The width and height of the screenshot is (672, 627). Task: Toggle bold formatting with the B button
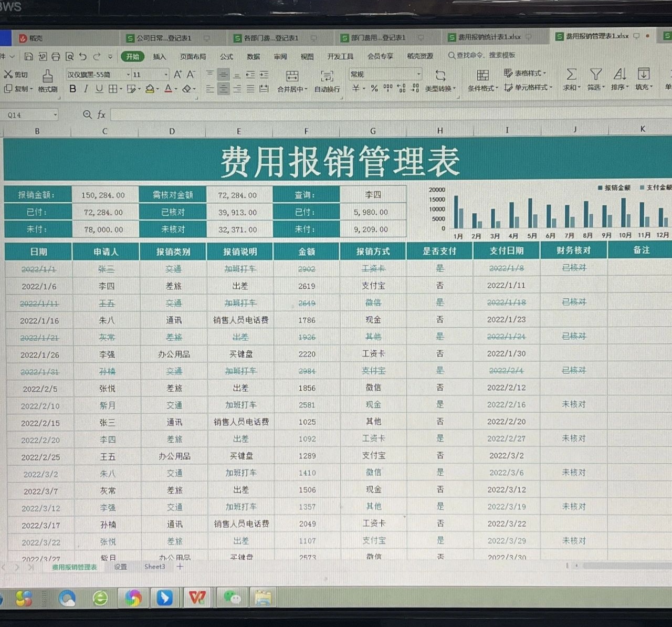click(72, 89)
